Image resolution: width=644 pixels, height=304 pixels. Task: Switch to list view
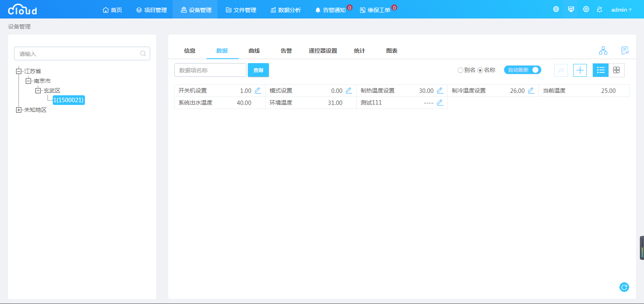(601, 70)
